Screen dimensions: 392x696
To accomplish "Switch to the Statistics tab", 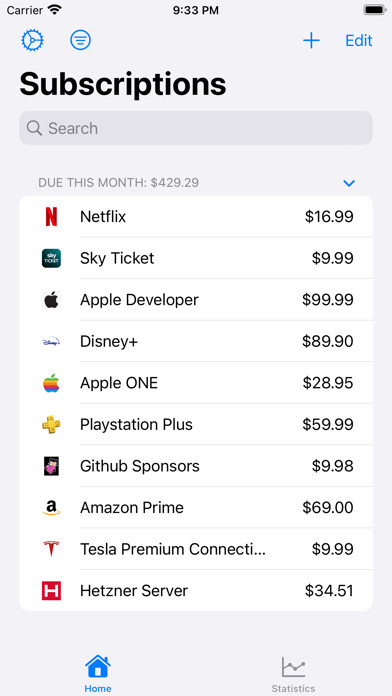I will click(x=293, y=674).
